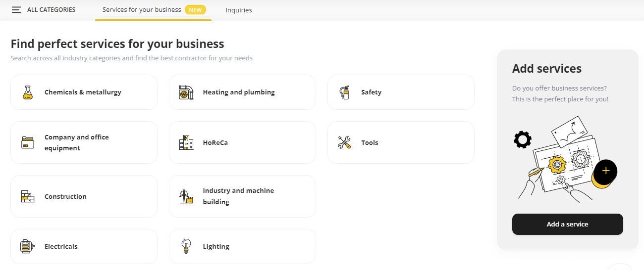Open the Safety category
644x270 pixels.
[401, 92]
